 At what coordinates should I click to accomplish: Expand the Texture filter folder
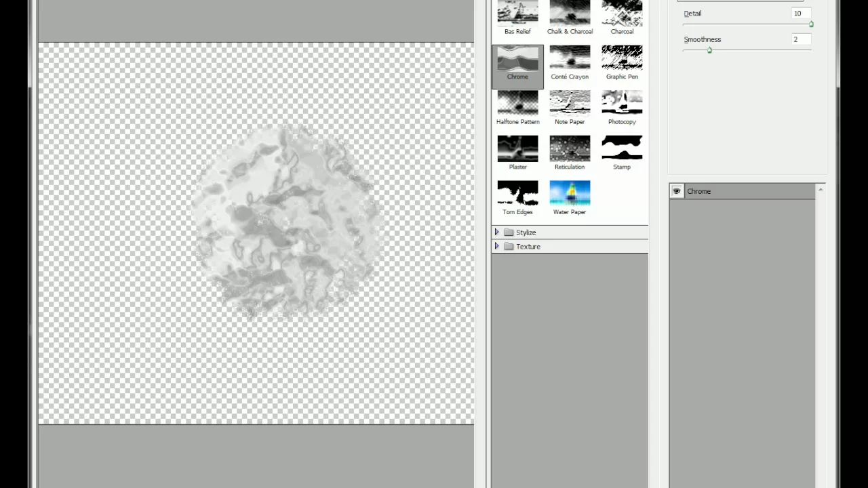point(496,246)
